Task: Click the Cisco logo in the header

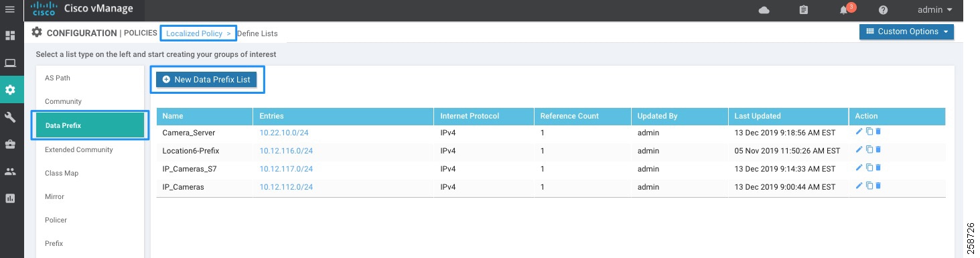Action: (x=44, y=9)
